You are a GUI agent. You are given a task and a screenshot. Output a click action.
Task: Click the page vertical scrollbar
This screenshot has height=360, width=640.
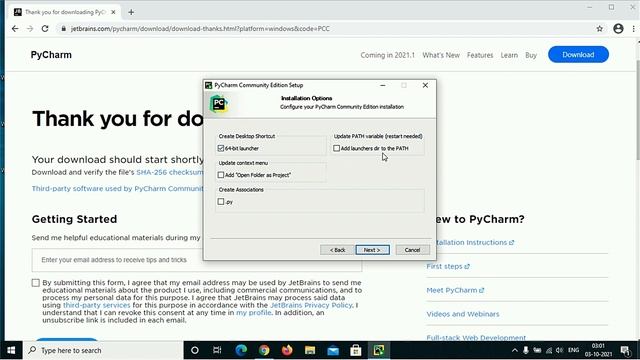637,110
